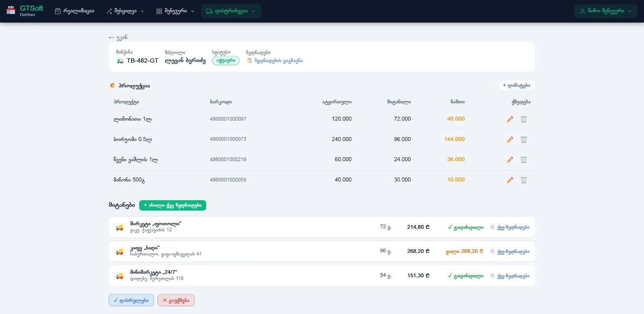Click the vehicle icon next to TB-482-GT

pyautogui.click(x=120, y=61)
